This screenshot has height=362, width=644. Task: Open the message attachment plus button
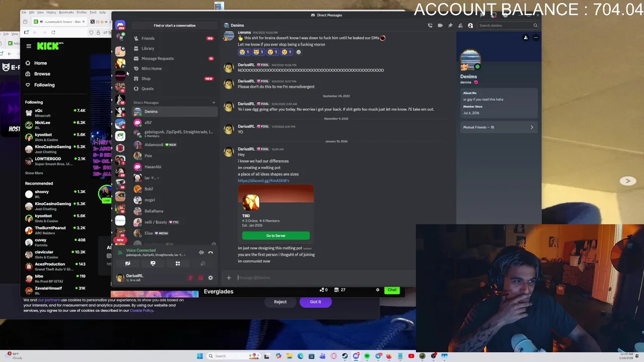pos(229,278)
